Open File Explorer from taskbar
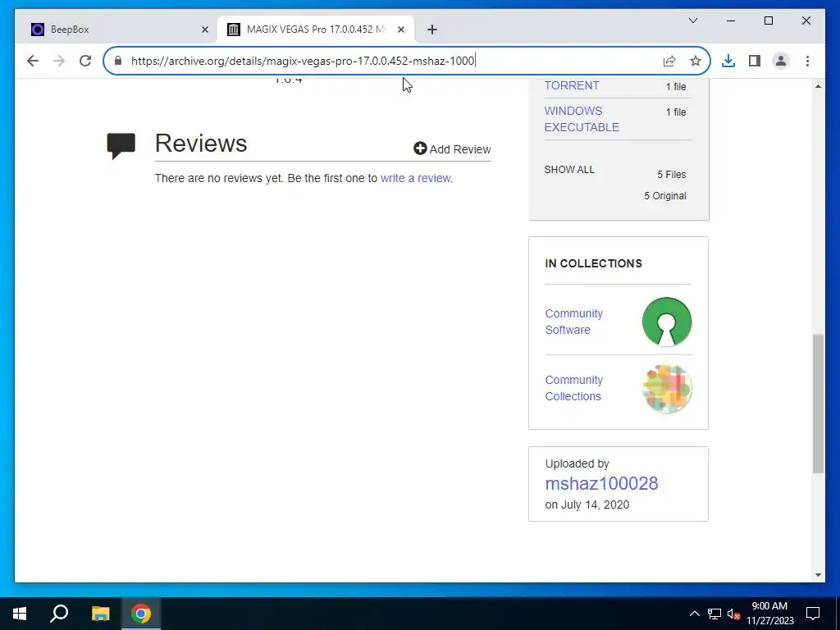Image resolution: width=840 pixels, height=630 pixels. click(x=100, y=614)
